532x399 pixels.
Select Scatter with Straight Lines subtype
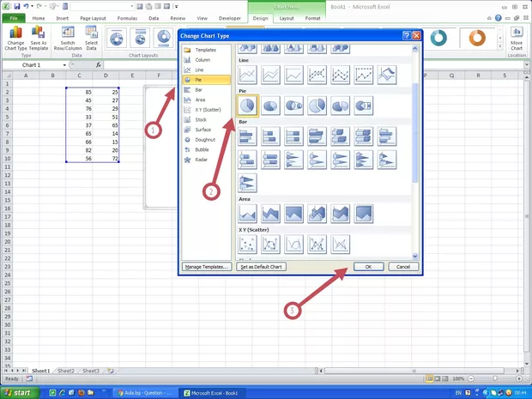pyautogui.click(x=341, y=245)
